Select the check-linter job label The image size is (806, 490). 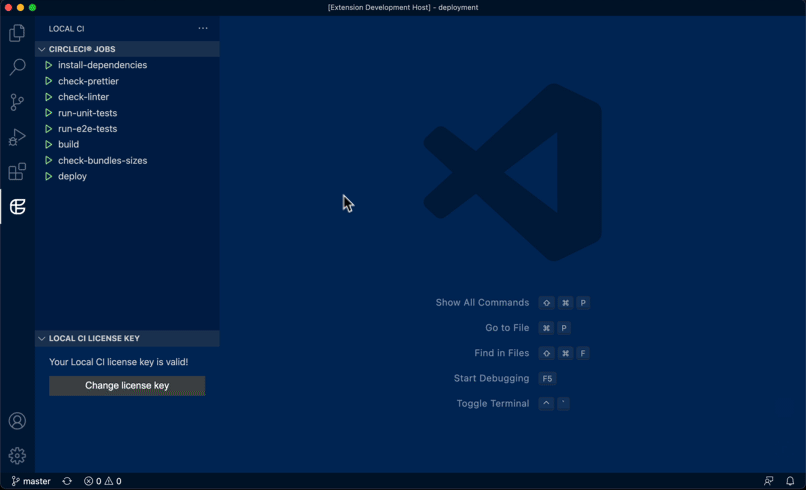pos(83,97)
